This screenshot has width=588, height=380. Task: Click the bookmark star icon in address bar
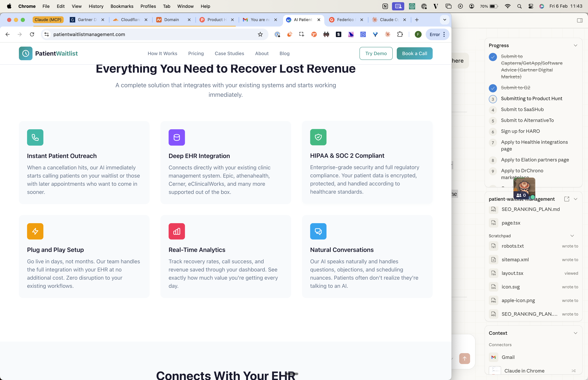(x=260, y=34)
